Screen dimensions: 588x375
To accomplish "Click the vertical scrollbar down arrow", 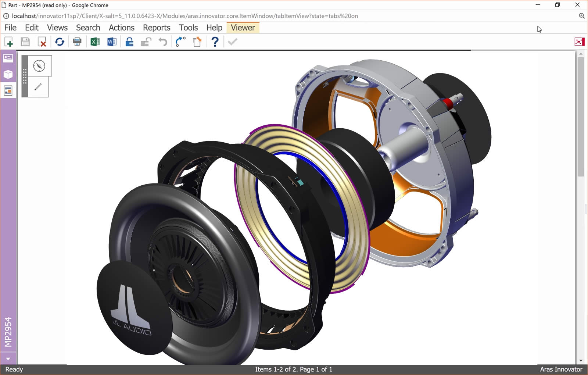I will click(581, 361).
